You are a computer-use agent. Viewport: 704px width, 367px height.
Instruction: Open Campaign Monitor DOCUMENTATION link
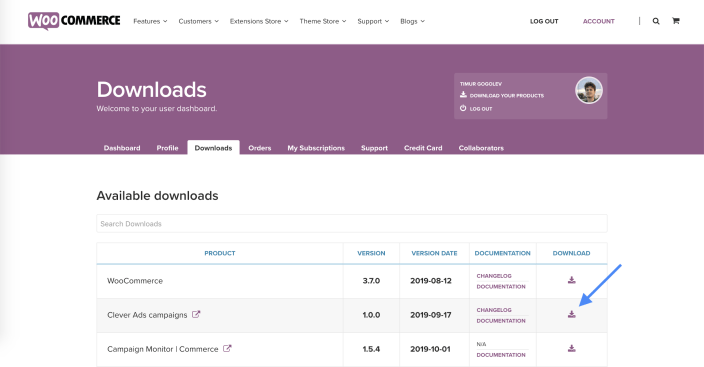click(x=501, y=355)
